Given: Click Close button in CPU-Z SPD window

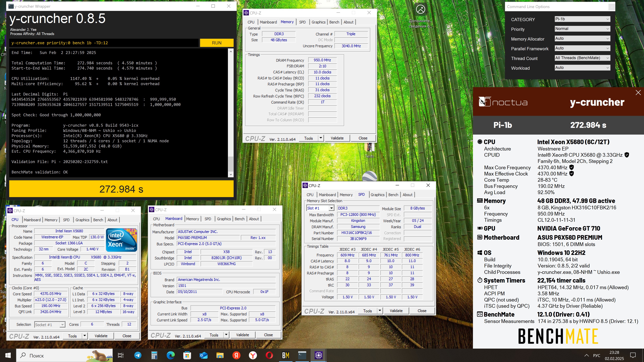Looking at the screenshot, I should (x=422, y=311).
